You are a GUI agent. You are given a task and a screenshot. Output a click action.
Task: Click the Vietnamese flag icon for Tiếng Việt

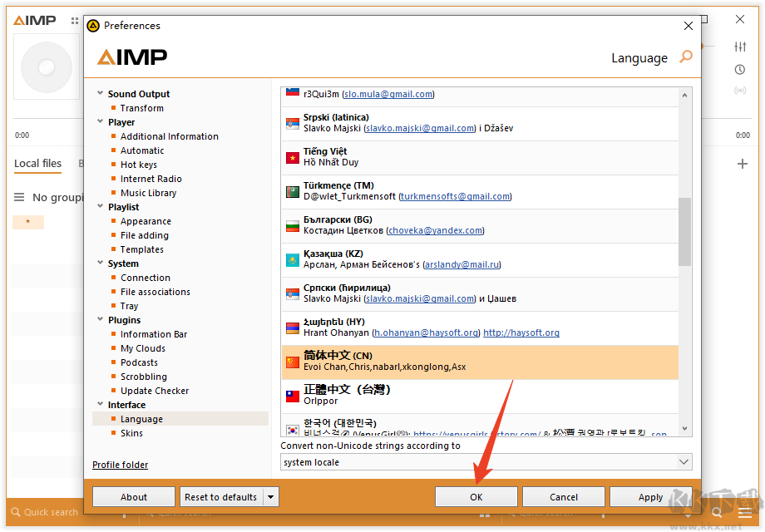point(292,157)
